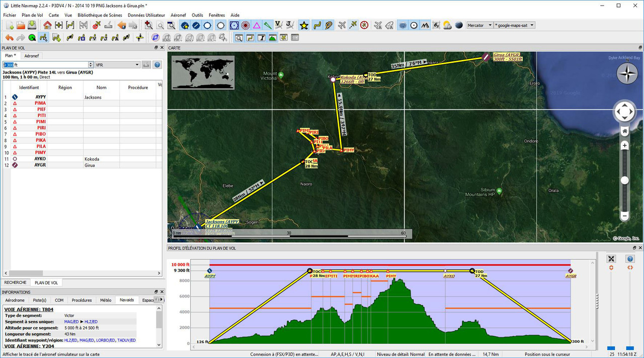Click the map zoom slider handle
Viewport: 644px width, 358px height.
click(624, 180)
